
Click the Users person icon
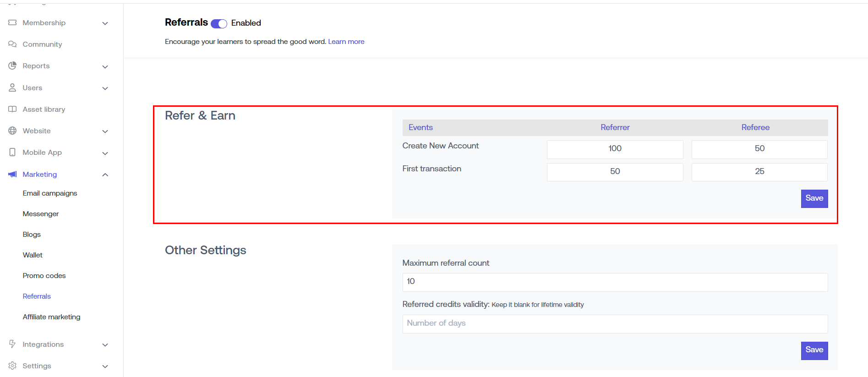[12, 87]
